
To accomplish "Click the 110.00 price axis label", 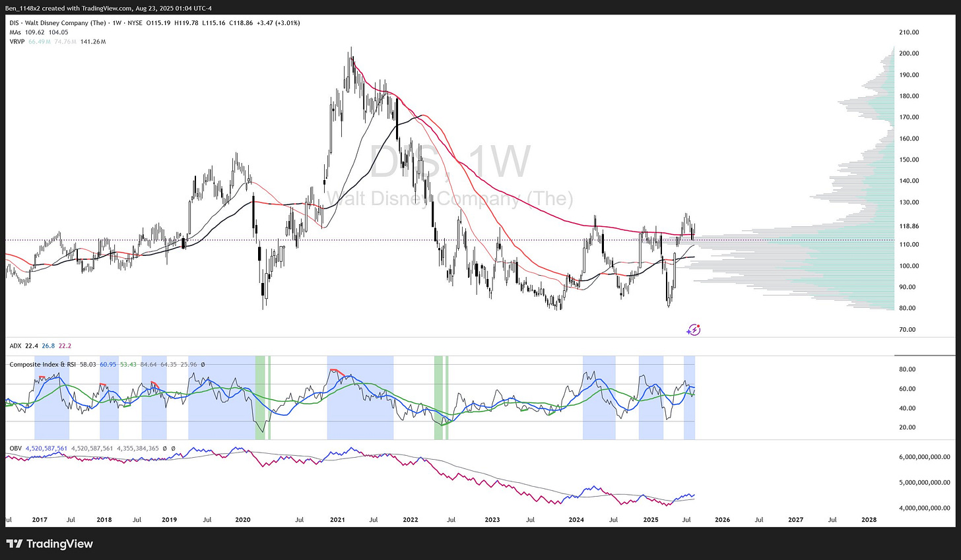I will click(910, 245).
